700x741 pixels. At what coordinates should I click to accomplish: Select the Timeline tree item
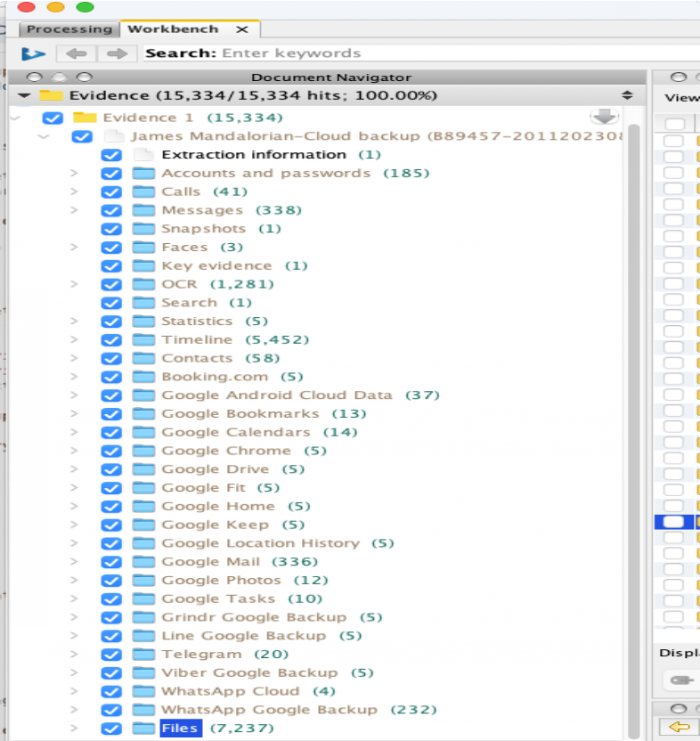196,340
